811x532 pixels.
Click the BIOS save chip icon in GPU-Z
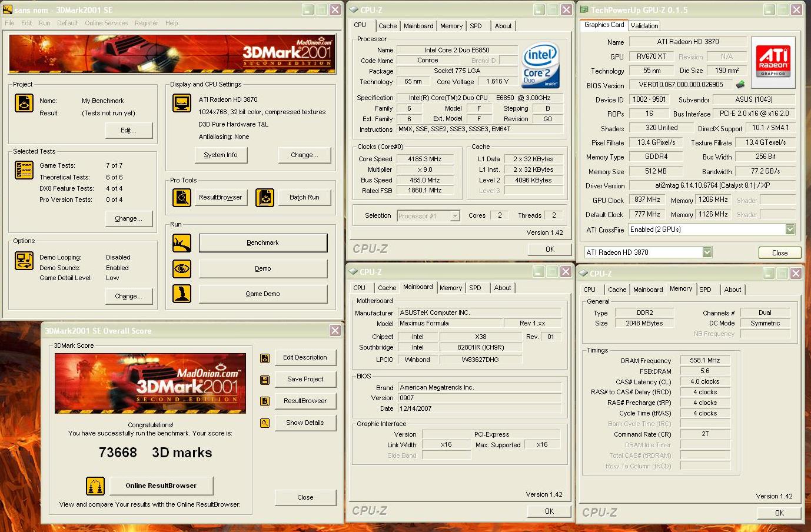(740, 85)
